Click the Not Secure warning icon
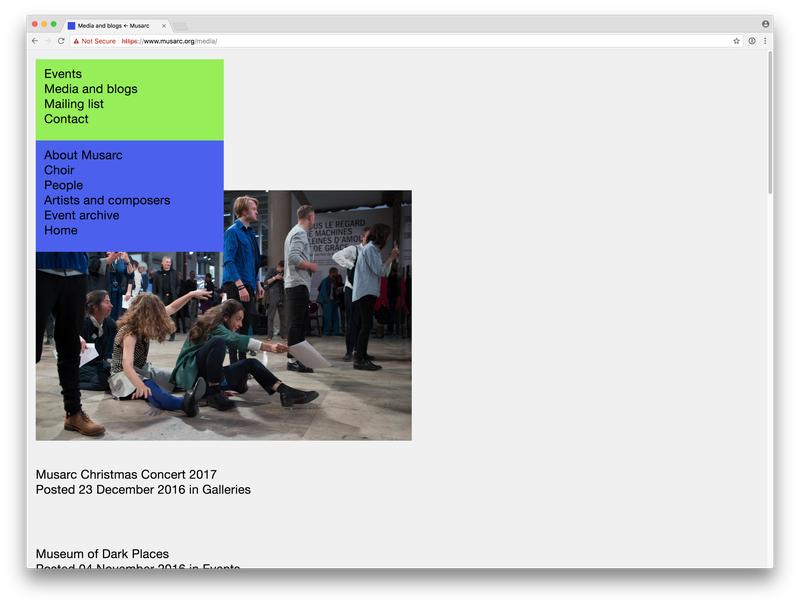Viewport: 800px width, 606px height. click(76, 41)
